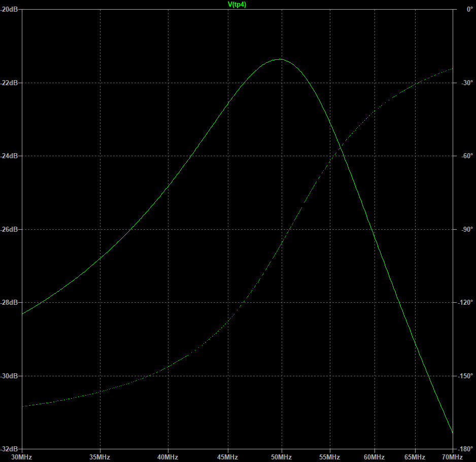Click the 35MHz frequency axis label
This screenshot has width=476, height=462.
[100, 457]
